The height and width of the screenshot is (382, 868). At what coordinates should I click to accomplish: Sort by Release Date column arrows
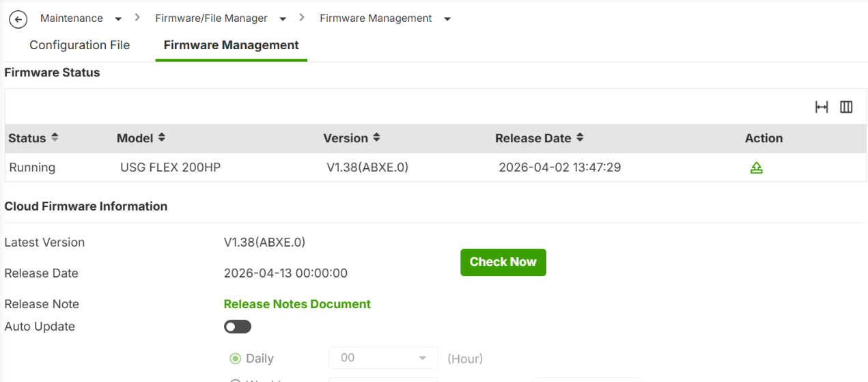click(580, 137)
